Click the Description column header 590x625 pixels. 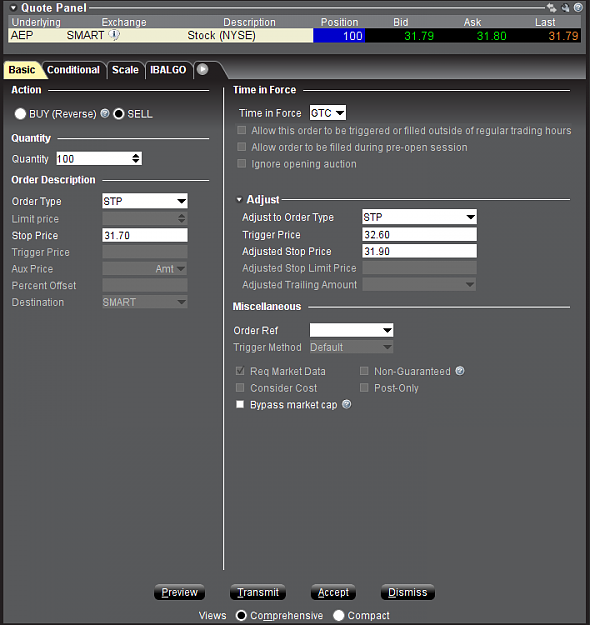249,22
